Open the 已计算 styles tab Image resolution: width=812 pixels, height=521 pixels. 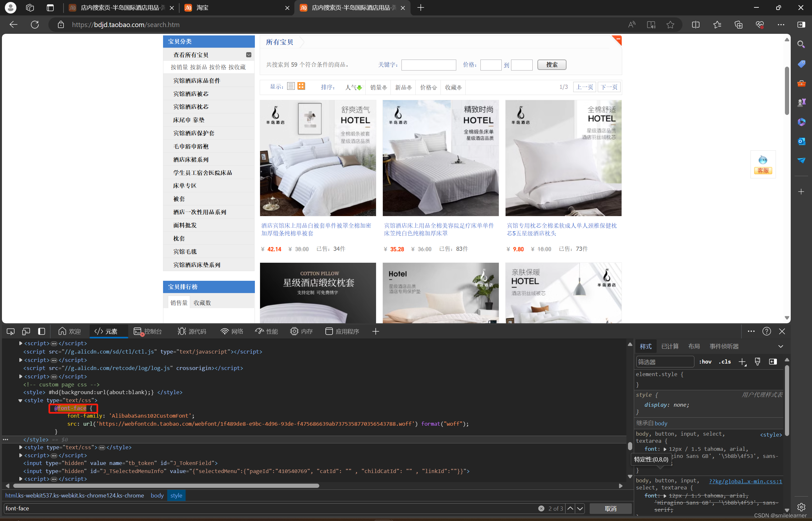pos(670,346)
